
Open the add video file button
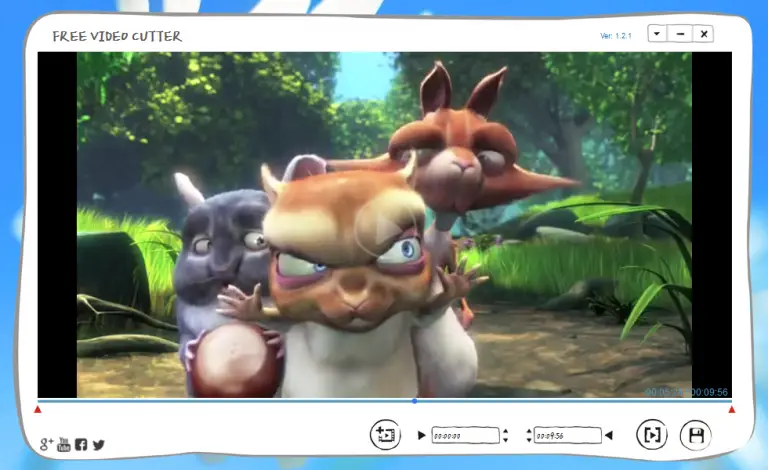click(x=385, y=434)
